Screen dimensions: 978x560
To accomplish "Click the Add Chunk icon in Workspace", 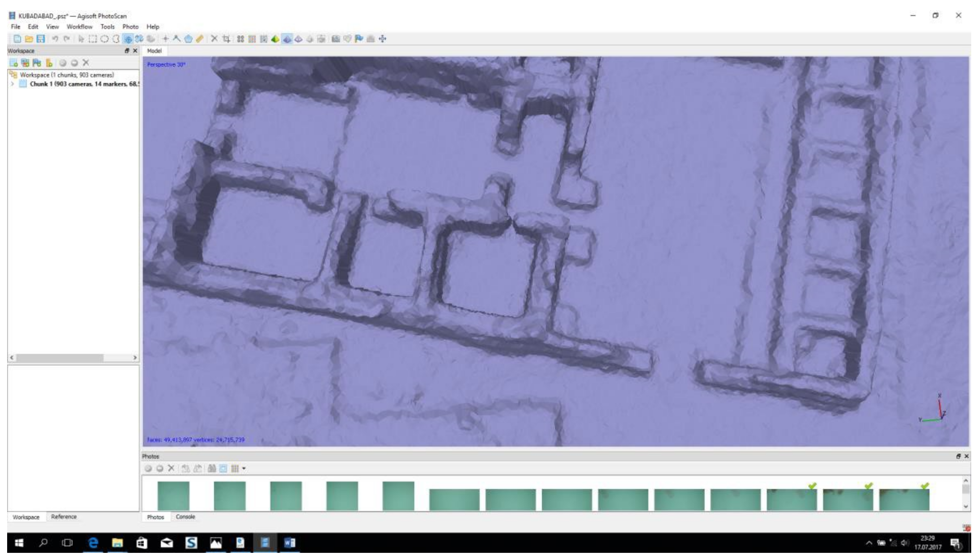I will coord(14,63).
